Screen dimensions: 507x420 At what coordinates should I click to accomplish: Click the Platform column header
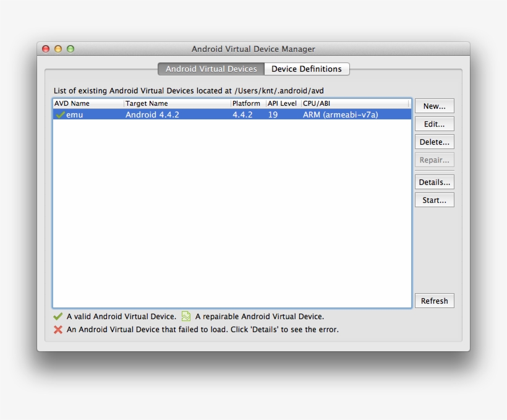click(x=247, y=103)
